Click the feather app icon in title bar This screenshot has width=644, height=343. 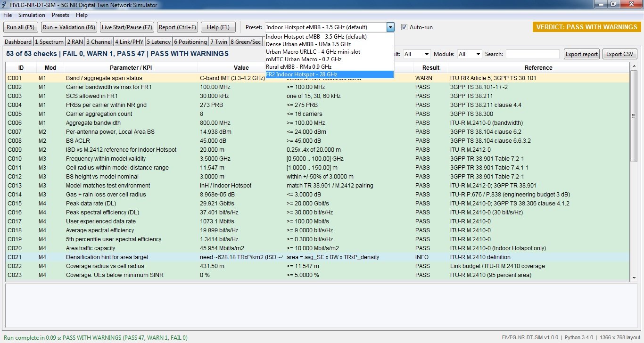pos(5,5)
